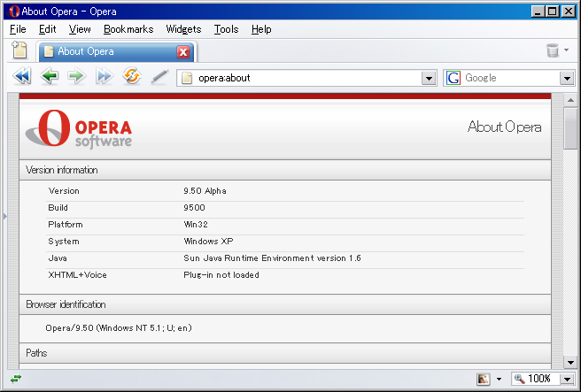Click the Paths section header
Screen dimensions: 581x392
285,353
